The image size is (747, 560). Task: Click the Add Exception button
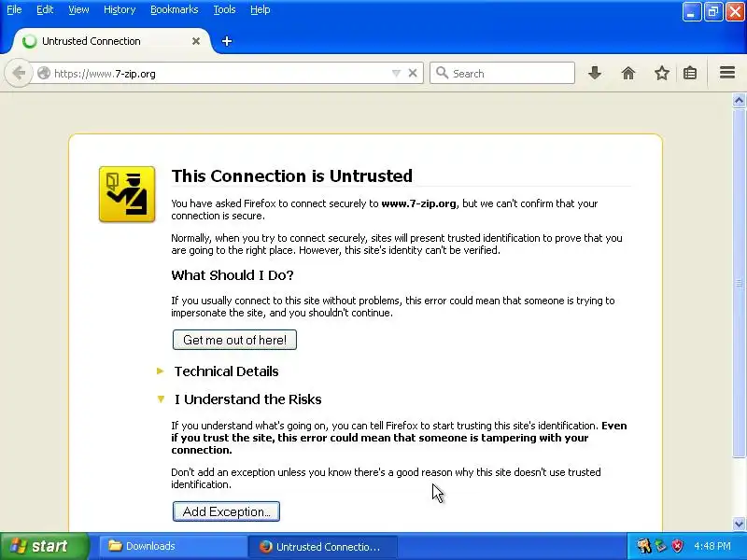click(x=226, y=511)
